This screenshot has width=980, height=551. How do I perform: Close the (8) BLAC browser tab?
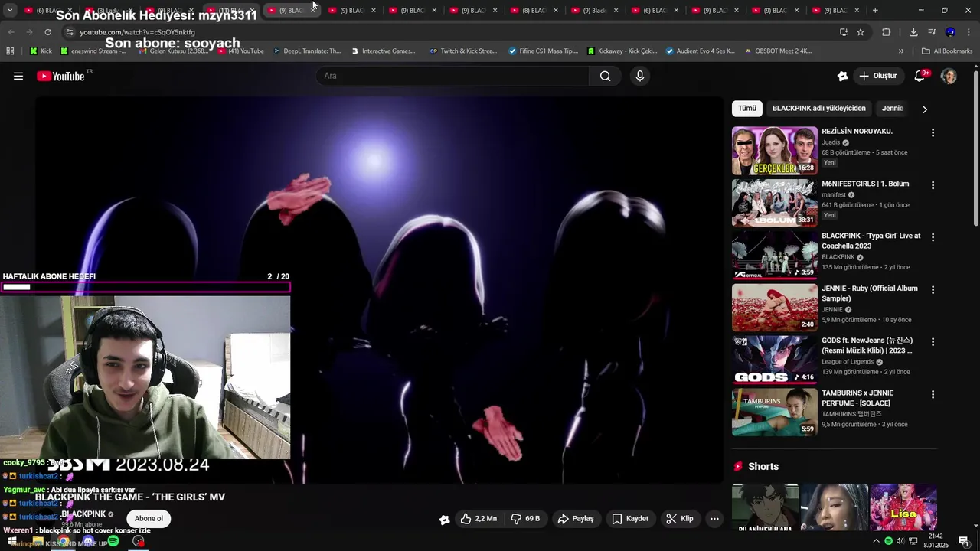tap(556, 10)
